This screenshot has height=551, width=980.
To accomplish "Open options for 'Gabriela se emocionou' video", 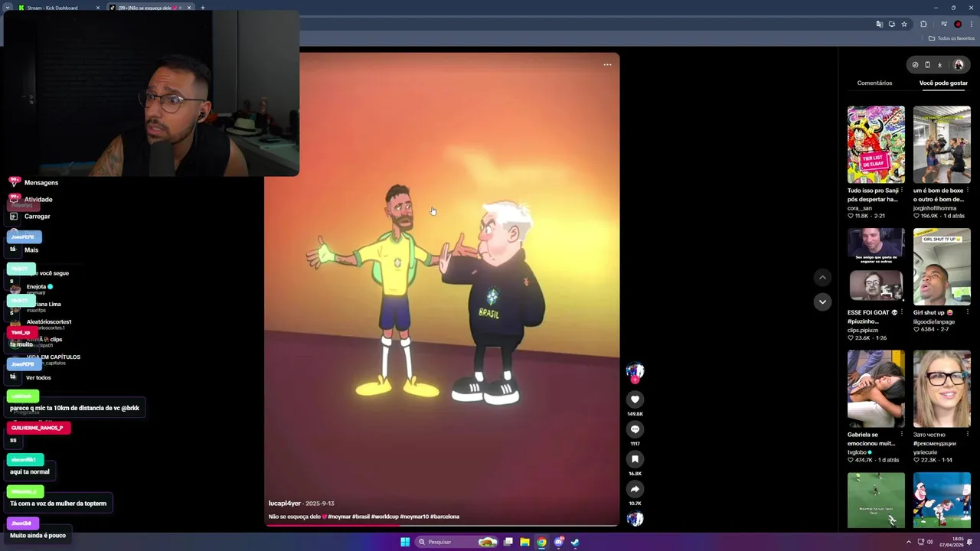I will pyautogui.click(x=901, y=435).
